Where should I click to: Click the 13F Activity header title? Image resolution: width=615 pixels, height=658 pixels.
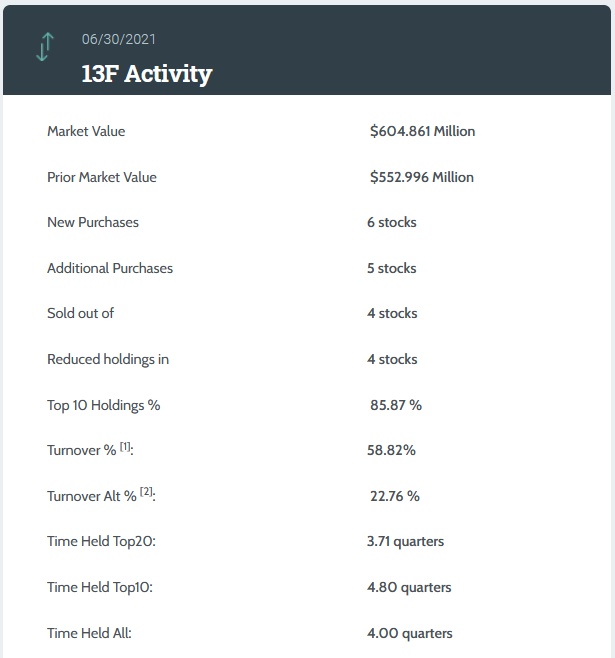(x=147, y=74)
